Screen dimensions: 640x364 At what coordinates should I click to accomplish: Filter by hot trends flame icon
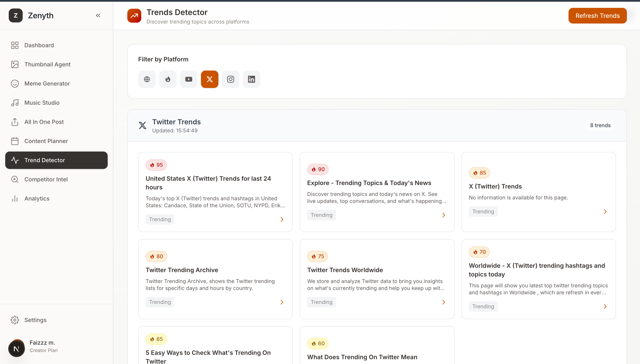[x=168, y=79]
